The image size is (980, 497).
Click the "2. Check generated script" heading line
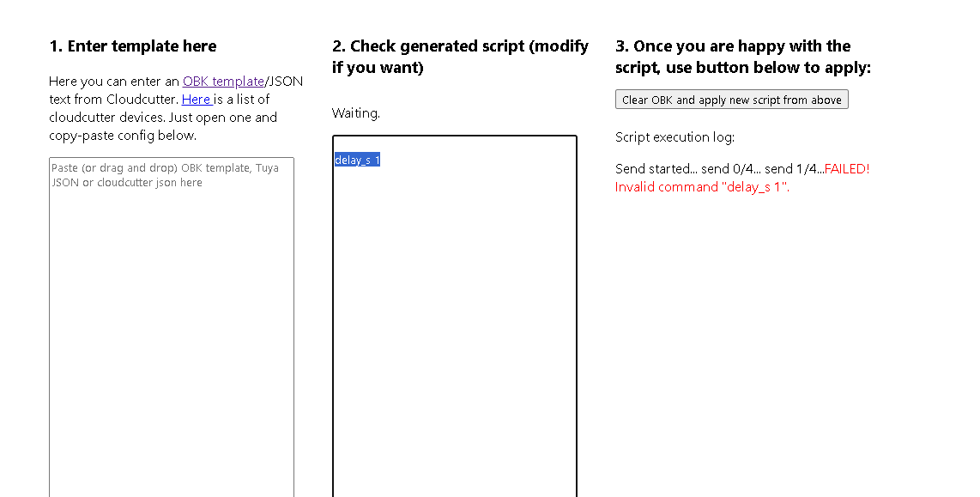[461, 46]
